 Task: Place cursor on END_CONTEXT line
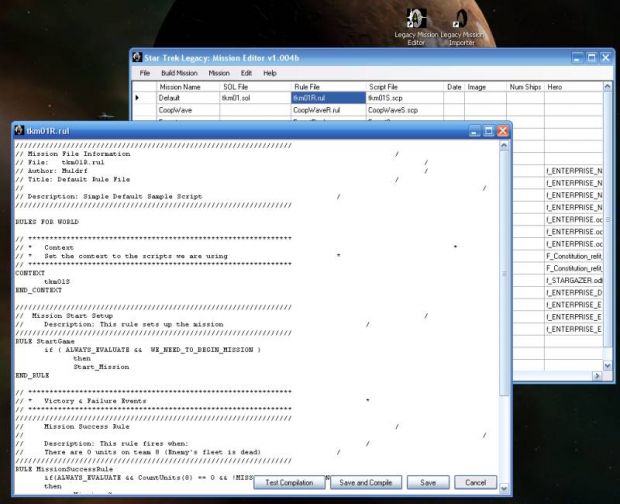coord(38,290)
